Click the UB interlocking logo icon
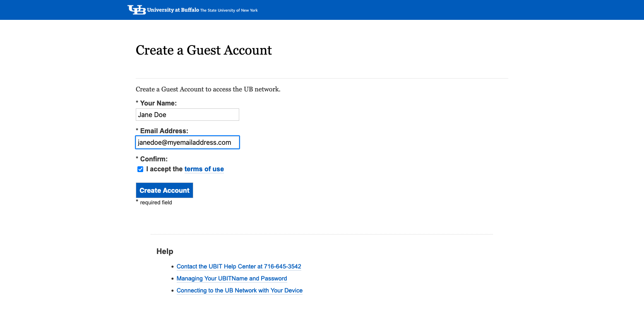This screenshot has width=644, height=321. [x=137, y=10]
